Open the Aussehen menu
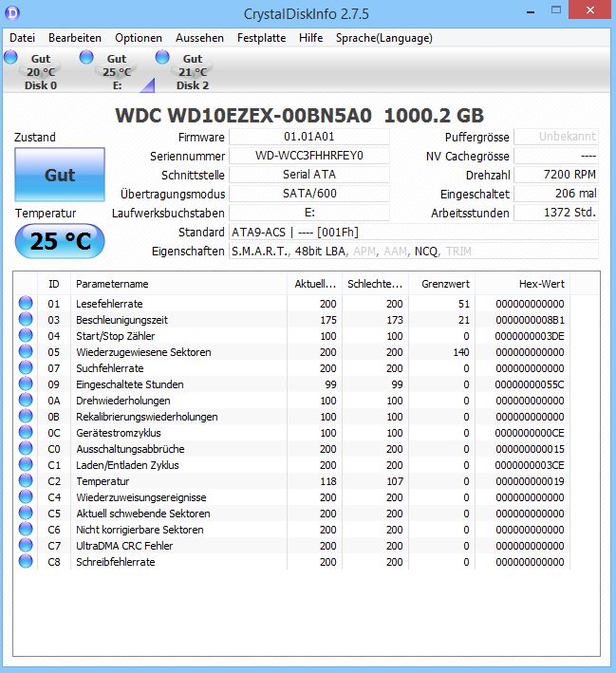 click(x=199, y=38)
